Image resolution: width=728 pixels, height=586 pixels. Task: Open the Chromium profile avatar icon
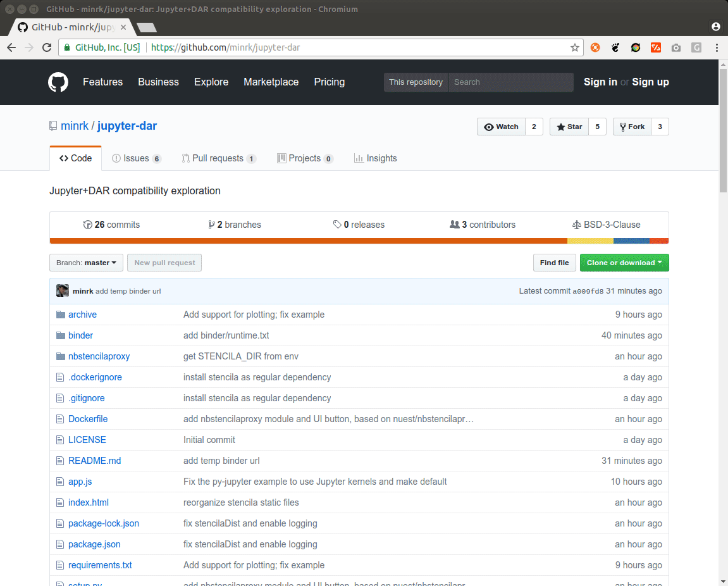[716, 27]
